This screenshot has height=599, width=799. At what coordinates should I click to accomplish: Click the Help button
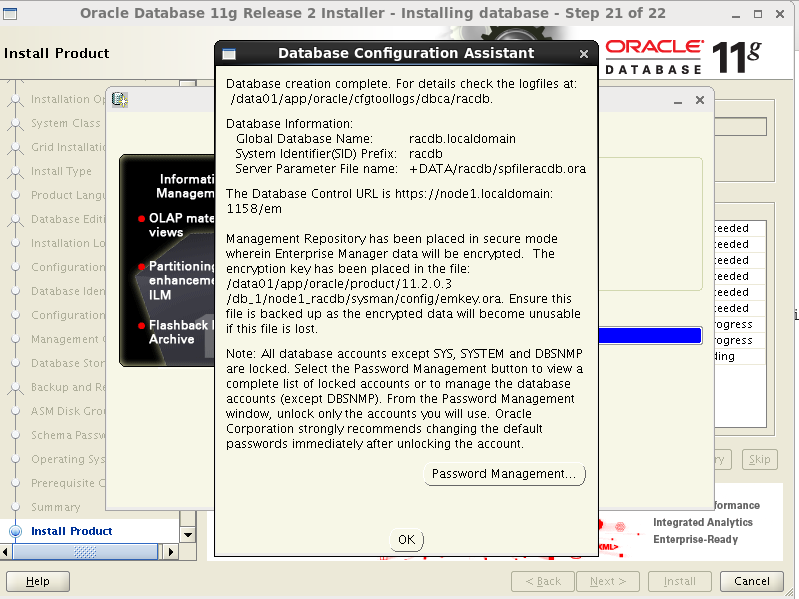tap(38, 581)
